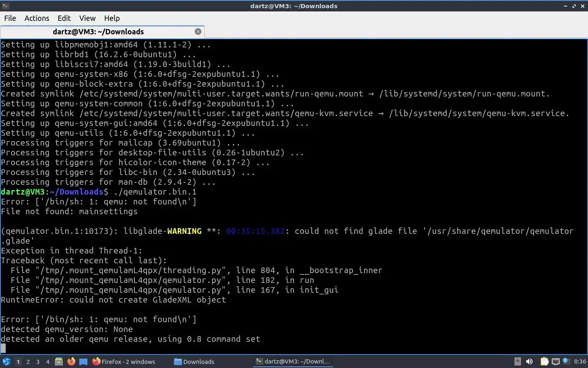This screenshot has width=588, height=368.
Task: Open the Help menu
Action: 112,18
